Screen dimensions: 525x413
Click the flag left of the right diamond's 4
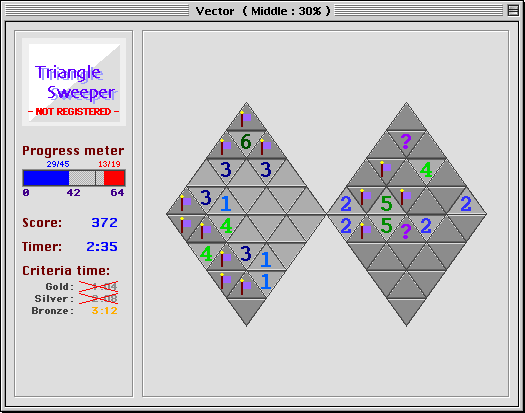[386, 169]
